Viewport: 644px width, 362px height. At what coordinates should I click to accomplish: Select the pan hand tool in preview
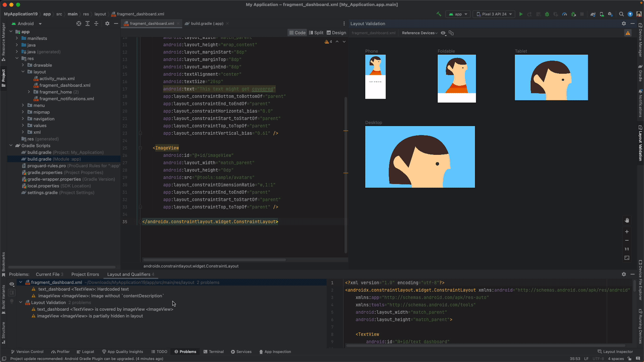tap(627, 220)
